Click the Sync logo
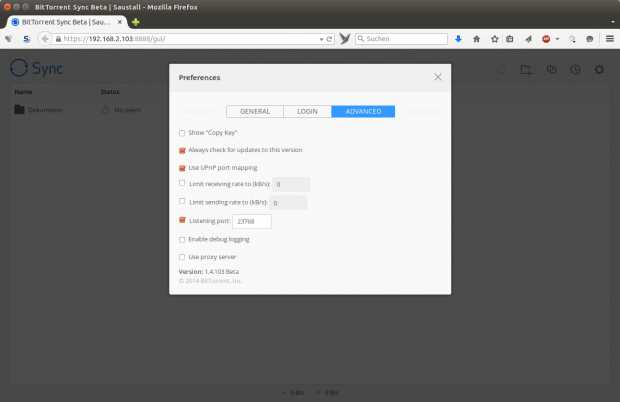Viewport: 620px width, 402px height. click(x=36, y=68)
